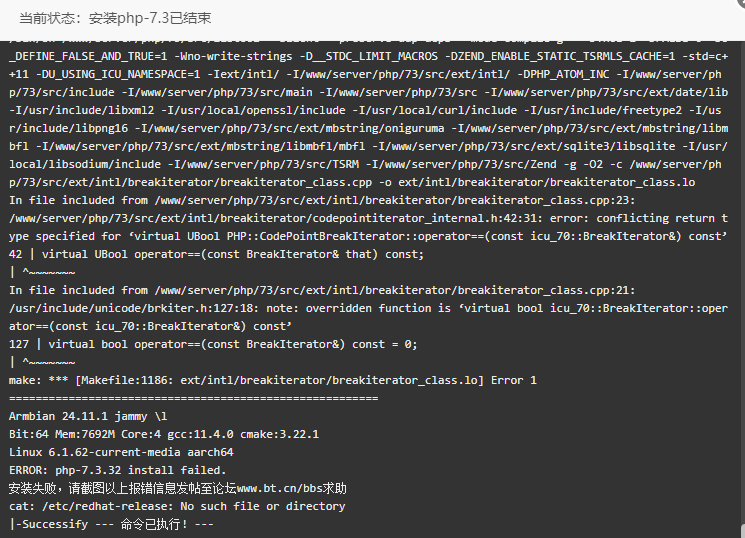745x538 pixels.
Task: Click the 'Armbian 24.11.1 jammy' line
Action: click(x=88, y=417)
